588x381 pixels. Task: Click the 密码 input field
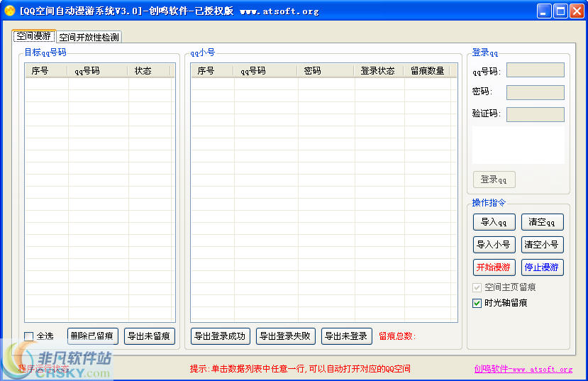pyautogui.click(x=535, y=92)
